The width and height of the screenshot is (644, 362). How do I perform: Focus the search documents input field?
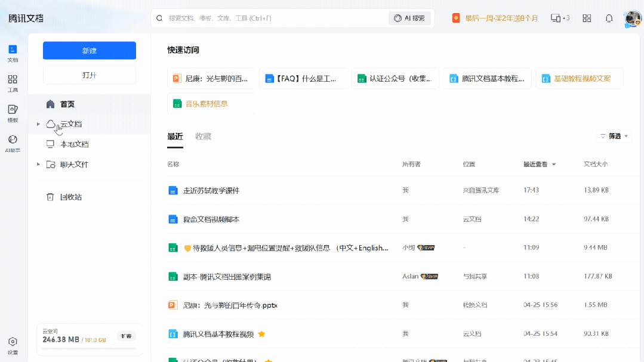pos(275,18)
